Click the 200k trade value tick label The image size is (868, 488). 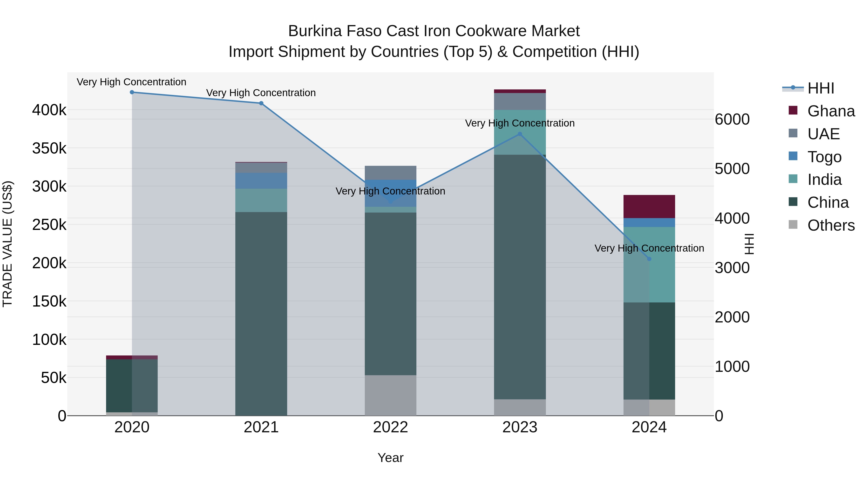pos(49,263)
